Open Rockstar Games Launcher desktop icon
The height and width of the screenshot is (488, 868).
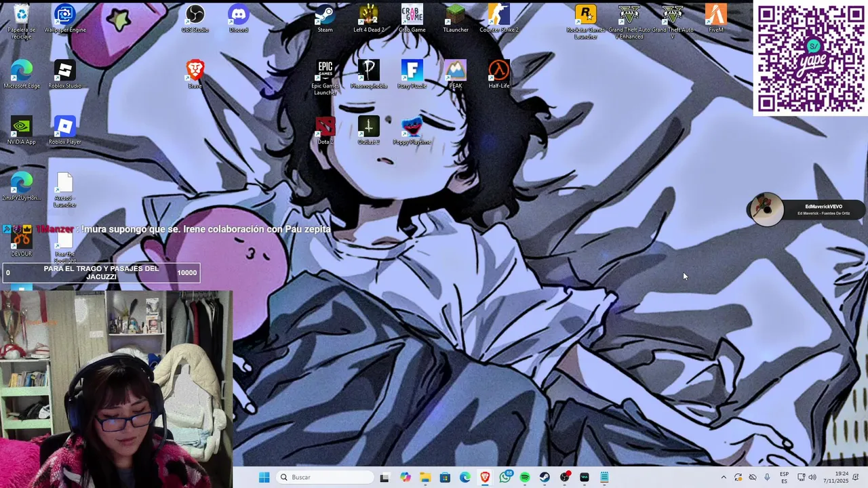[585, 22]
